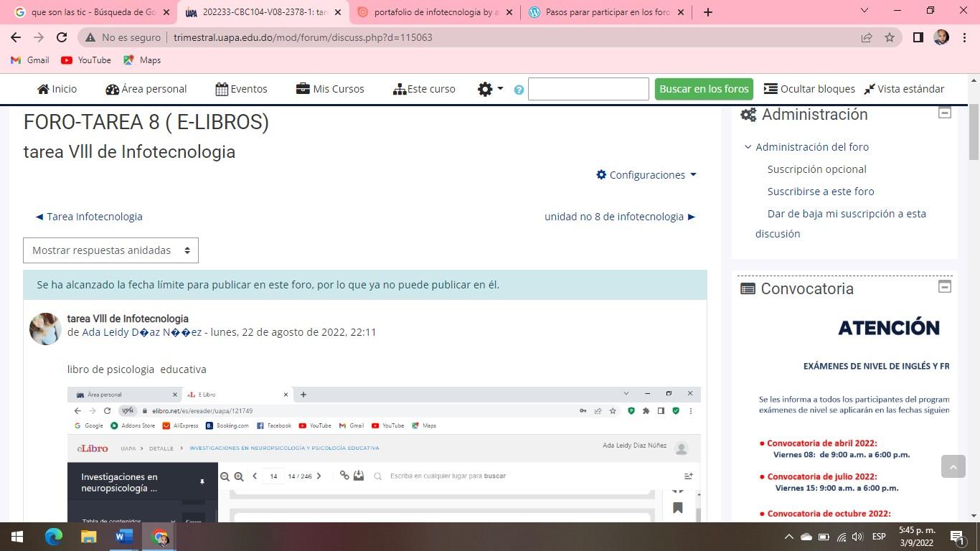Open File Explorer from the taskbar
The width and height of the screenshot is (980, 551).
88,537
